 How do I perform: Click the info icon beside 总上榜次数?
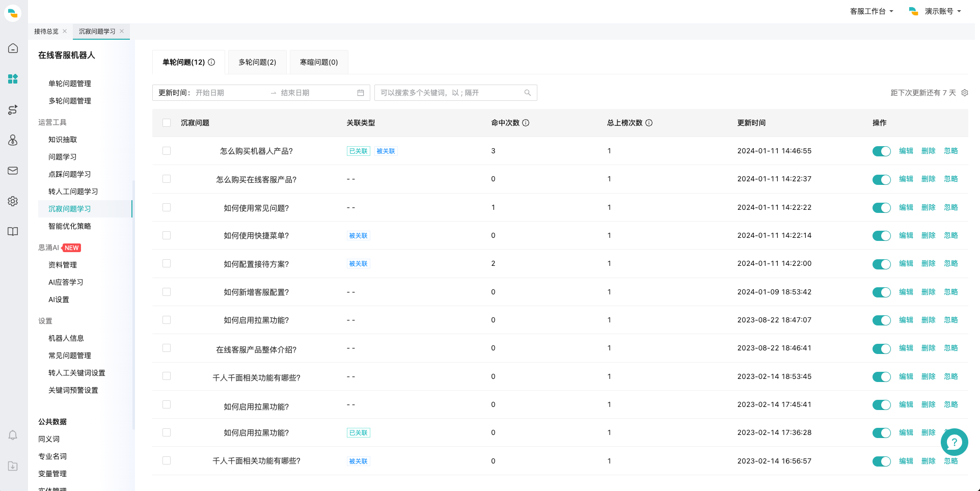coord(649,123)
